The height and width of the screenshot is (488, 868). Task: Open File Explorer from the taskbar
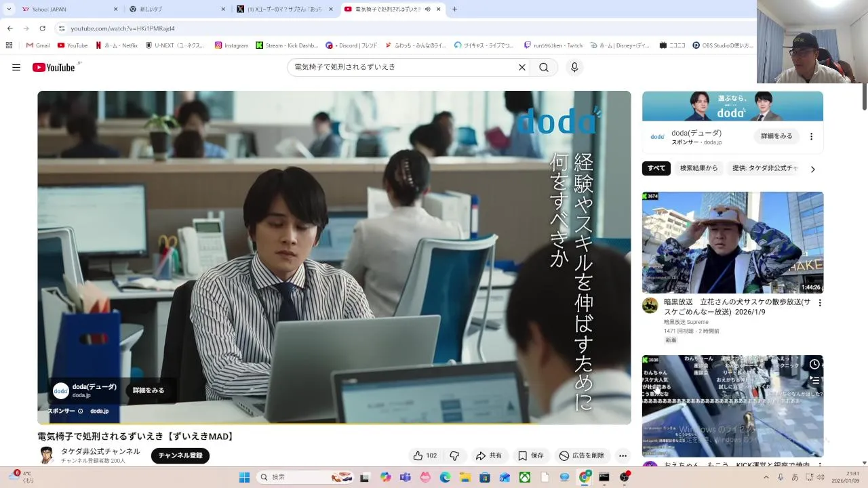[465, 477]
